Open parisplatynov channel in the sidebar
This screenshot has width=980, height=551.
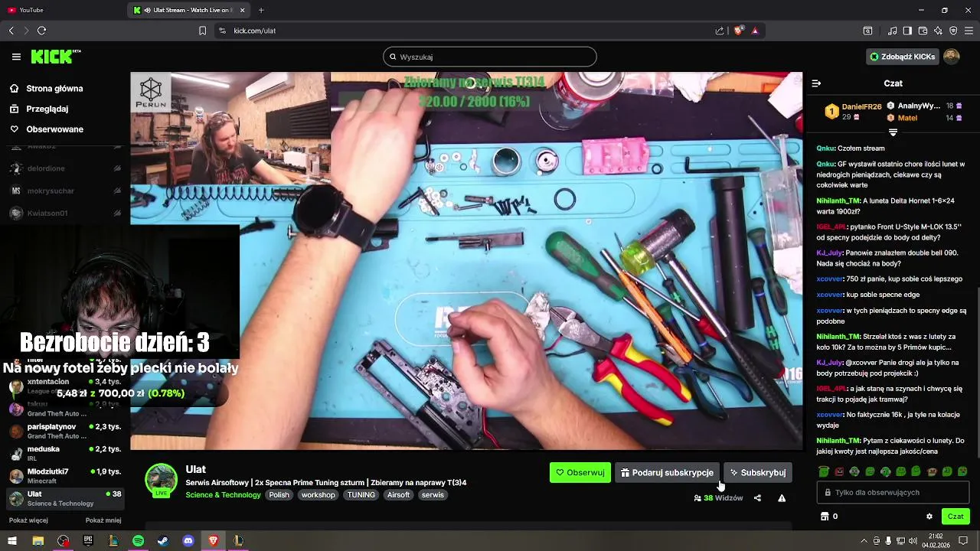64,431
